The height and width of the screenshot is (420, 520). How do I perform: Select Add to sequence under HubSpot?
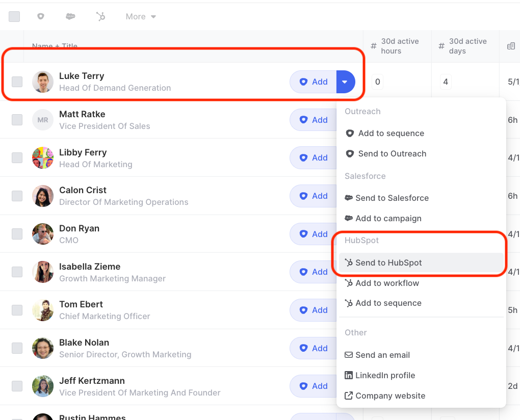(421, 303)
